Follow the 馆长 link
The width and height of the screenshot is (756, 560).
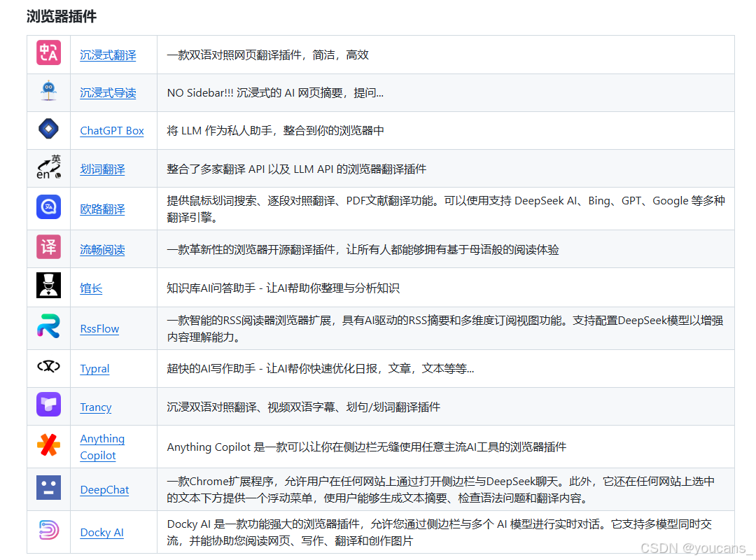(x=91, y=288)
